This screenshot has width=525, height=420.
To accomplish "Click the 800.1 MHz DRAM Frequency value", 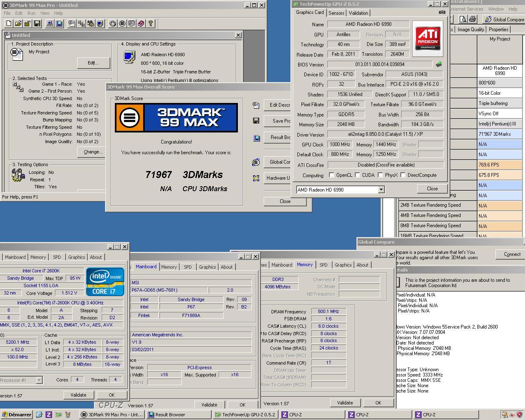I will pyautogui.click(x=329, y=312).
